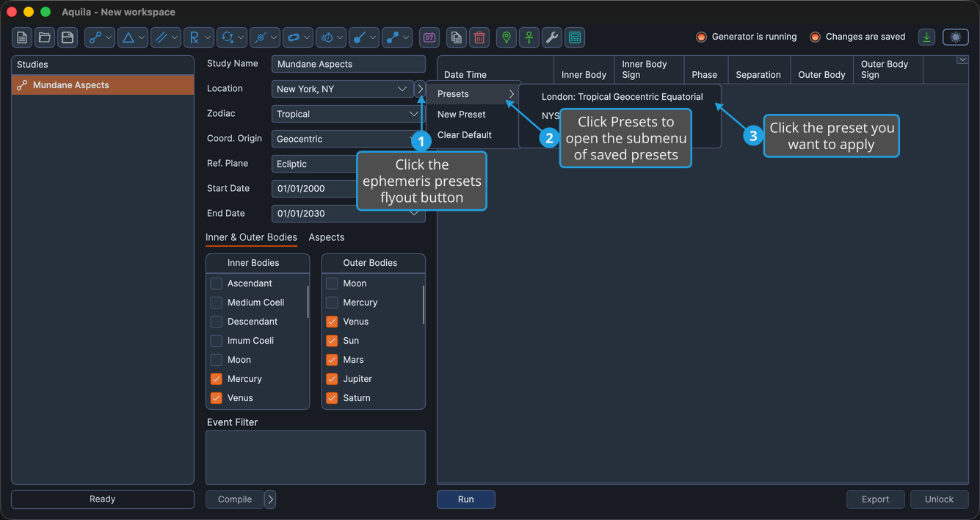
Task: Click the Open folder toolbar icon
Action: (x=45, y=37)
